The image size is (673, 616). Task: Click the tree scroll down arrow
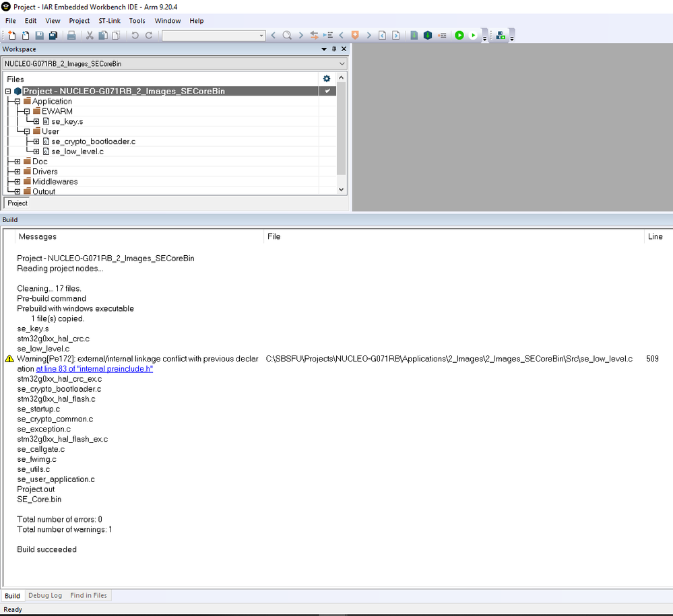coord(342,189)
